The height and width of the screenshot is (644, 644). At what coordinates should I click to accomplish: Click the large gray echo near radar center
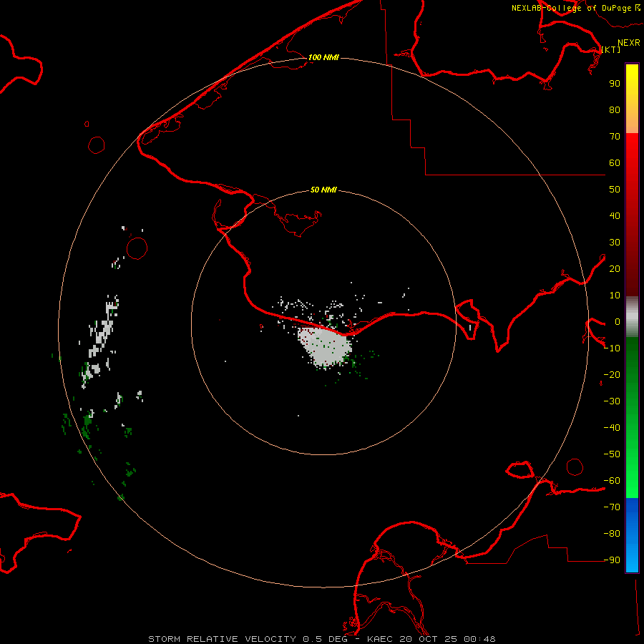[x=324, y=347]
